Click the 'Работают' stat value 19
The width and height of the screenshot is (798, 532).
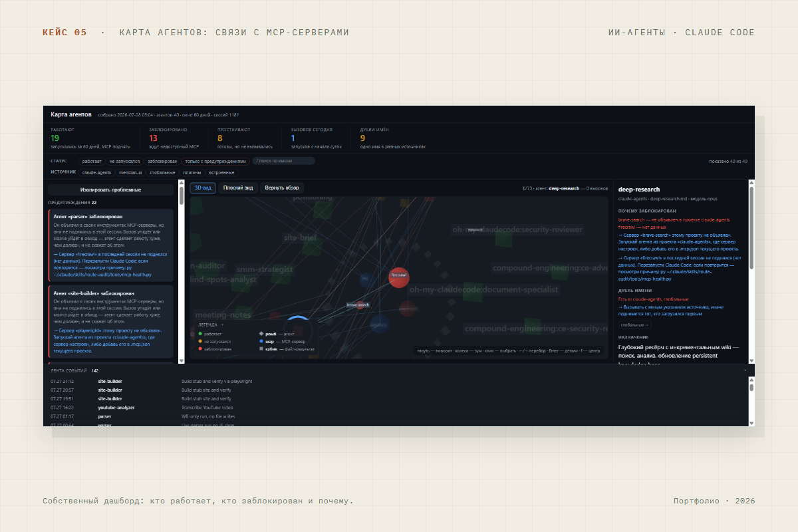[55, 138]
